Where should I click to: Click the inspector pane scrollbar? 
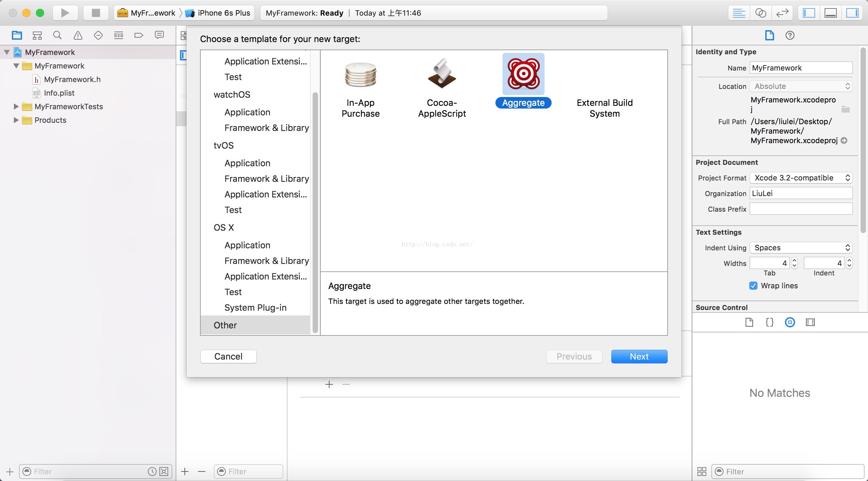tap(863, 140)
